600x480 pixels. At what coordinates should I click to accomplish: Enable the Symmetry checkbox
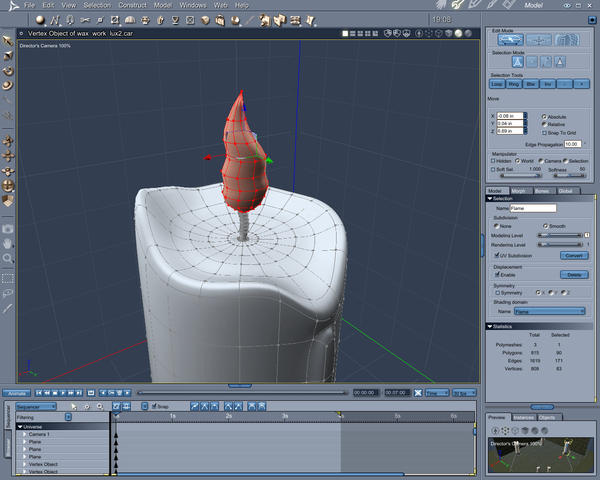497,292
